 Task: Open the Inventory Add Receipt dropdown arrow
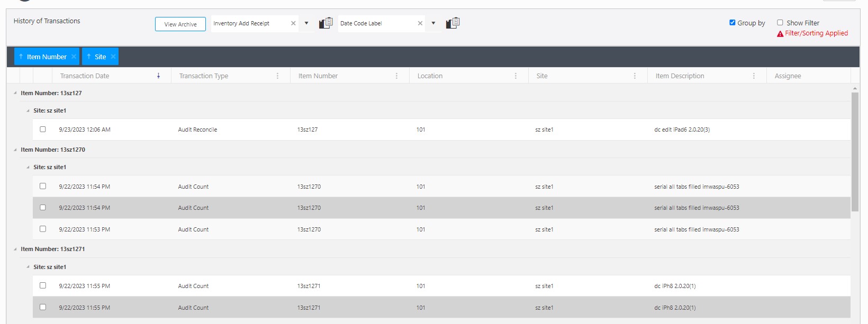306,23
